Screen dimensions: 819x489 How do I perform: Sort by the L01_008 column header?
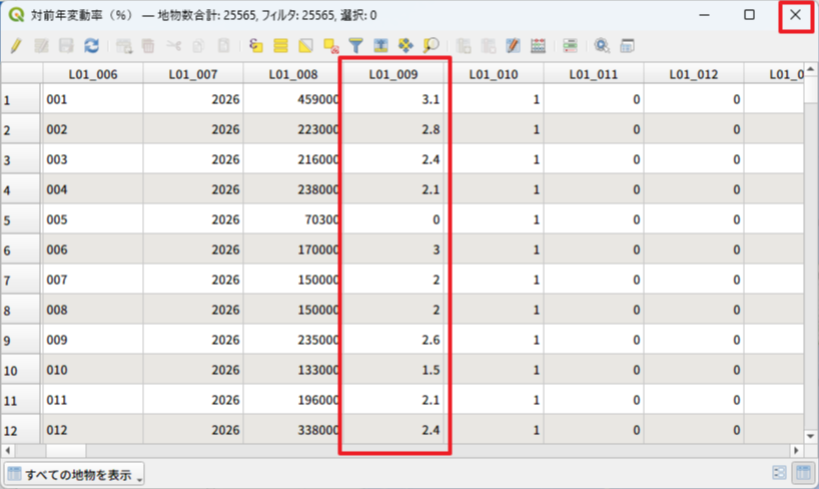(293, 74)
